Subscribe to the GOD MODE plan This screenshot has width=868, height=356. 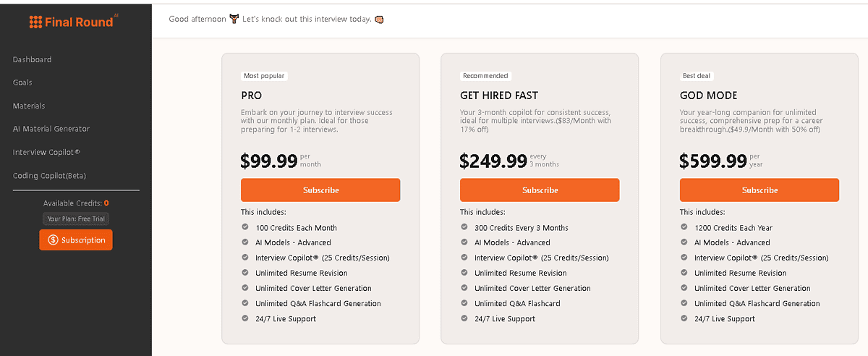coord(759,190)
